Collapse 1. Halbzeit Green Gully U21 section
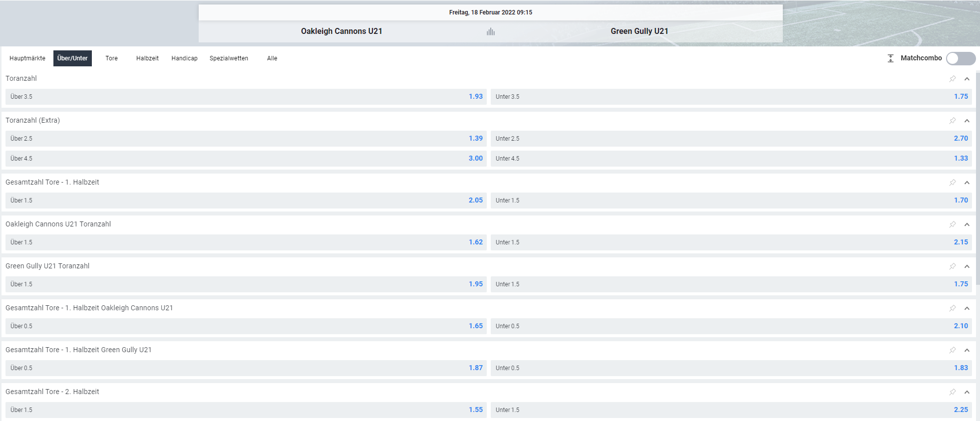The width and height of the screenshot is (980, 421). pyautogui.click(x=967, y=350)
